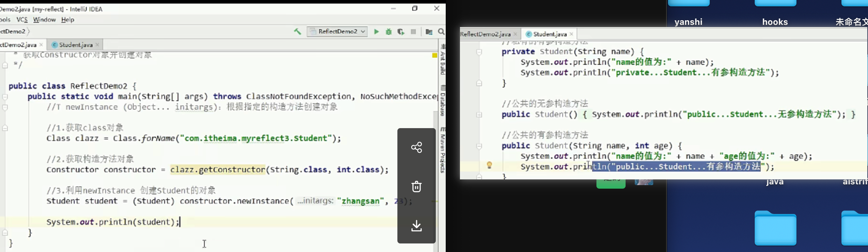Click the share icon in overlay panel

(417, 147)
